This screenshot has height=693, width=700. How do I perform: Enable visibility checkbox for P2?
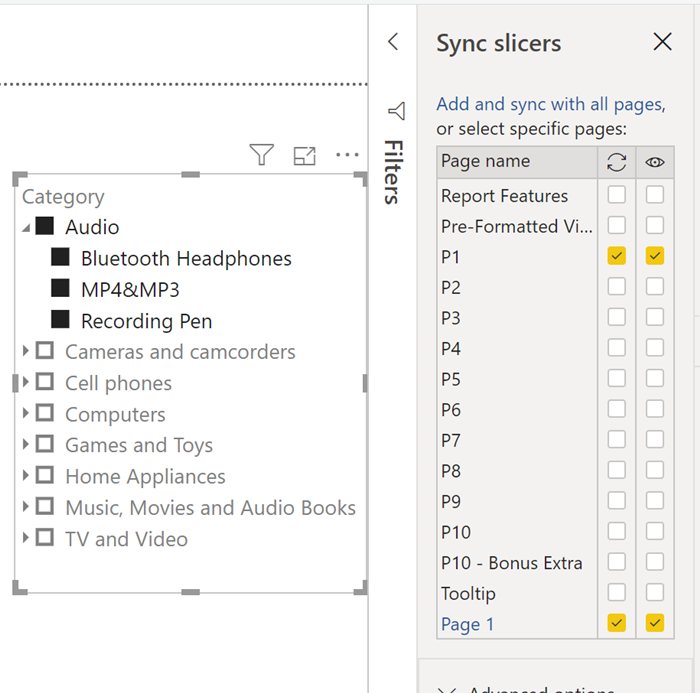[x=655, y=288]
